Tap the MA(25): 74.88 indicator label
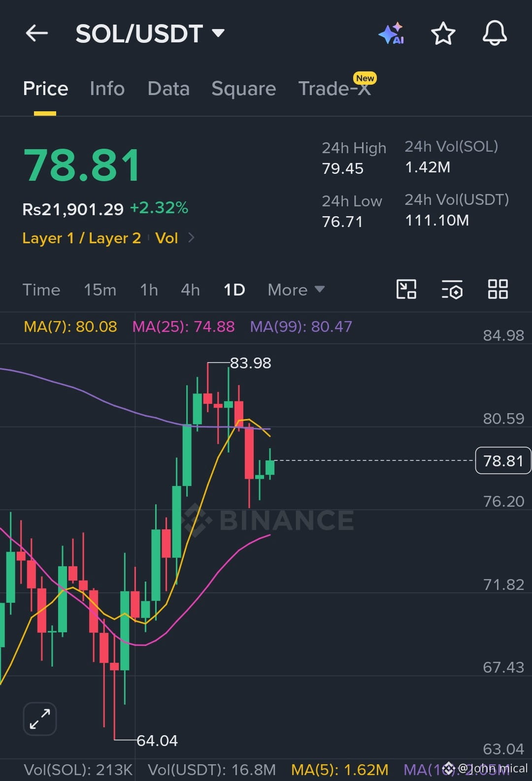Image resolution: width=532 pixels, height=781 pixels. pyautogui.click(x=183, y=326)
